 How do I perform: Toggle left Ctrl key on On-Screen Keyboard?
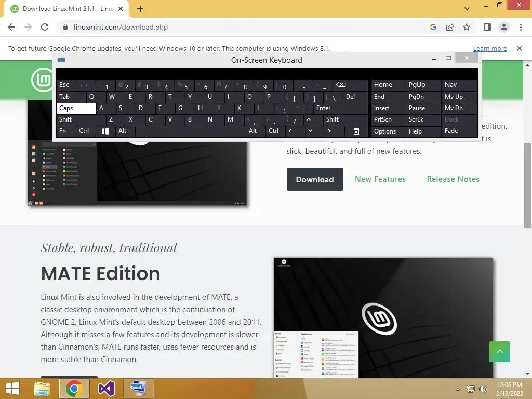pos(86,131)
